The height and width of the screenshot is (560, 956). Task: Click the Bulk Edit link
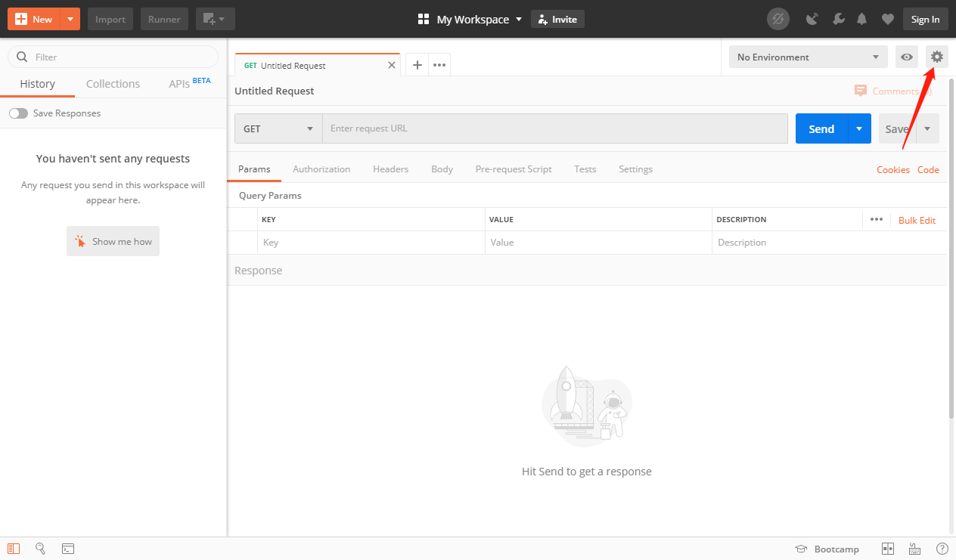(x=917, y=220)
